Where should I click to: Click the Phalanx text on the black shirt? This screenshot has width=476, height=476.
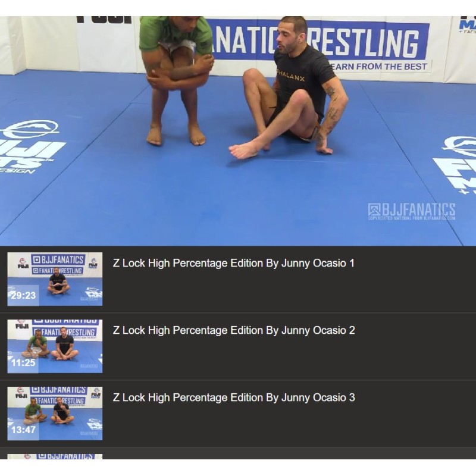290,76
